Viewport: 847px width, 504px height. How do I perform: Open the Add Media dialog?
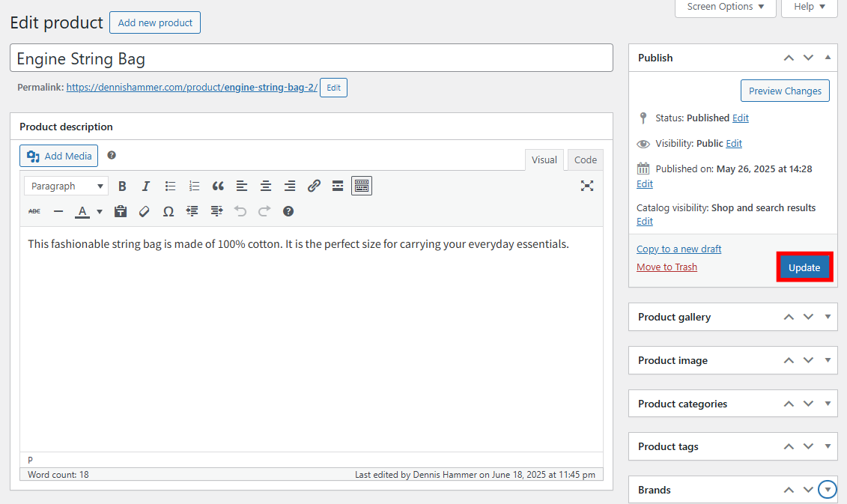coord(58,156)
